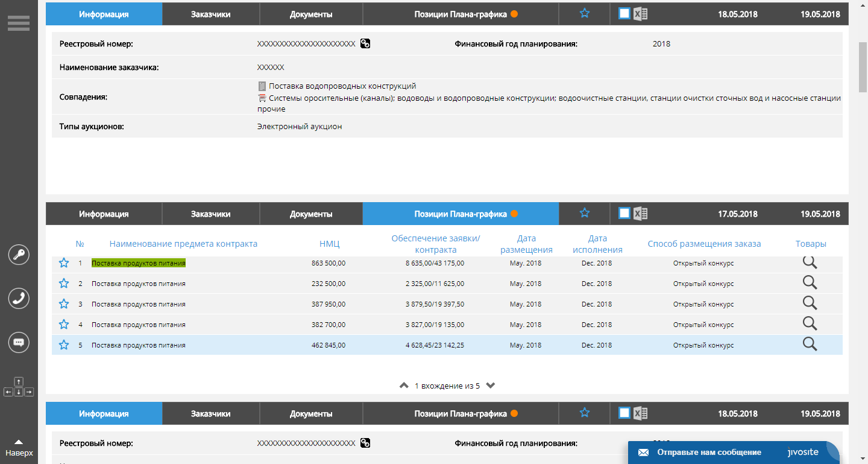Star row 4 of the positions table

pos(64,325)
